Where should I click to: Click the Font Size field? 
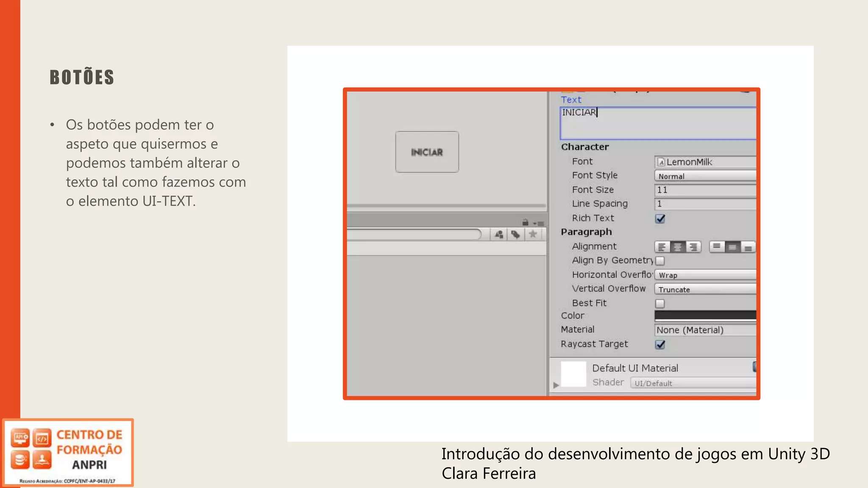705,190
